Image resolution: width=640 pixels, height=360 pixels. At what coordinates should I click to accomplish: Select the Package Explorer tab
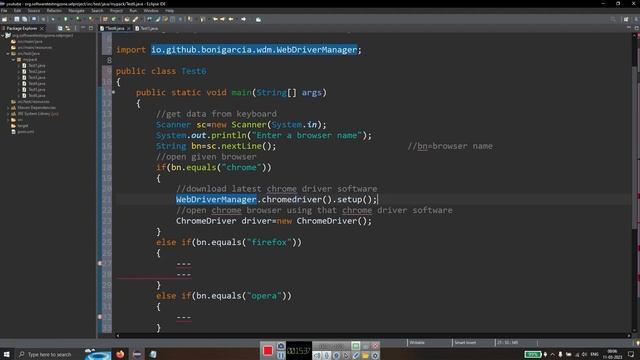pos(22,28)
